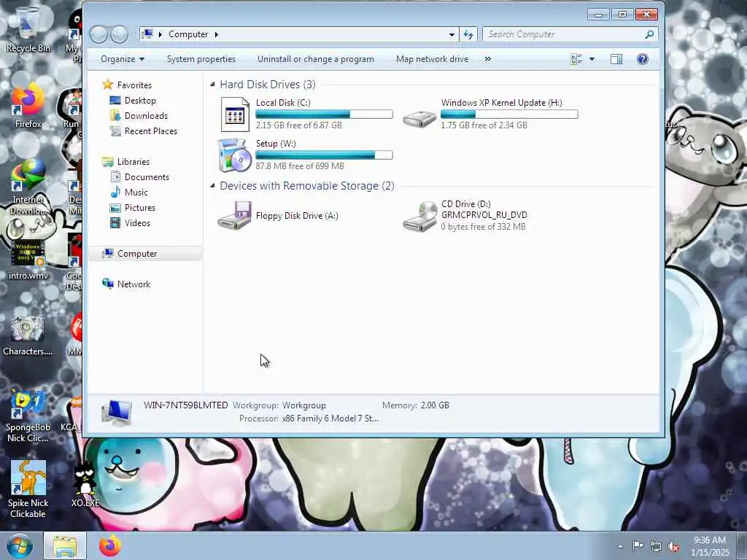Click the Change your view icon
Screen dimensions: 747x560
(576, 59)
